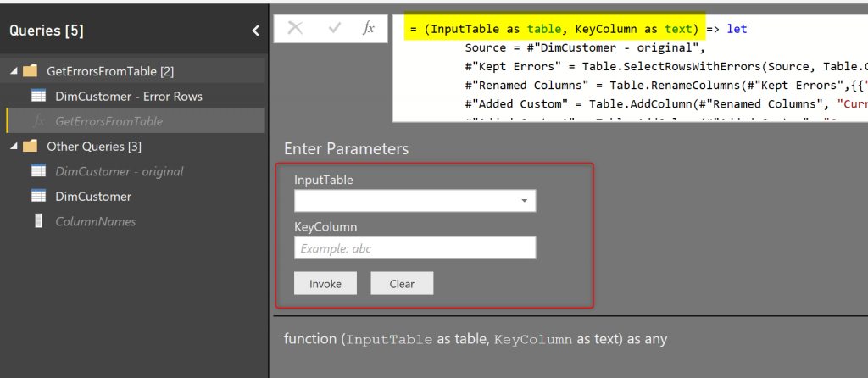Screen dimensions: 868x378
Task: Click the fx icon in the formula bar
Action: [369, 28]
